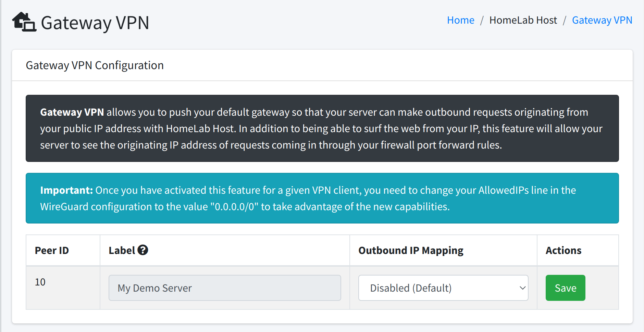Click the house icon beside Gateway VPN title

(x=24, y=22)
